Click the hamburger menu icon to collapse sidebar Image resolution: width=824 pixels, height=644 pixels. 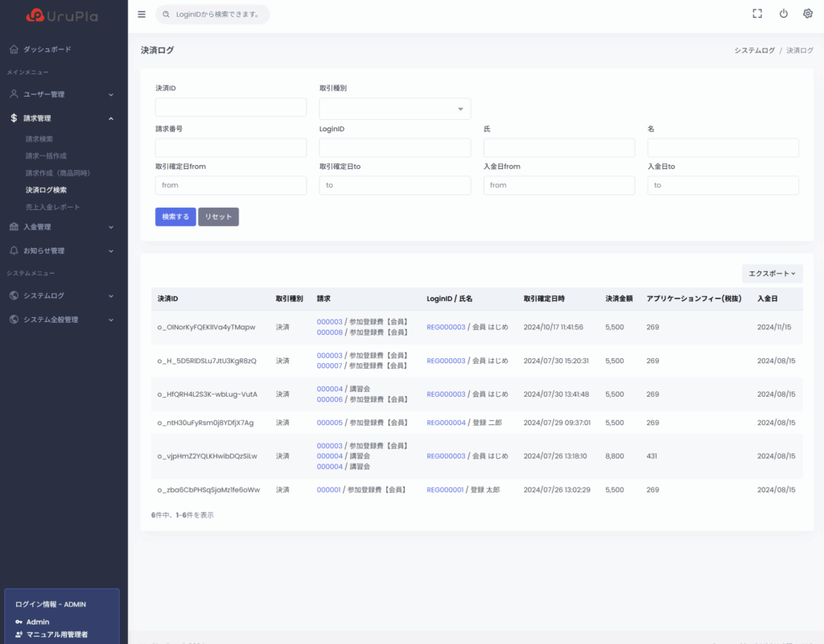coord(142,14)
